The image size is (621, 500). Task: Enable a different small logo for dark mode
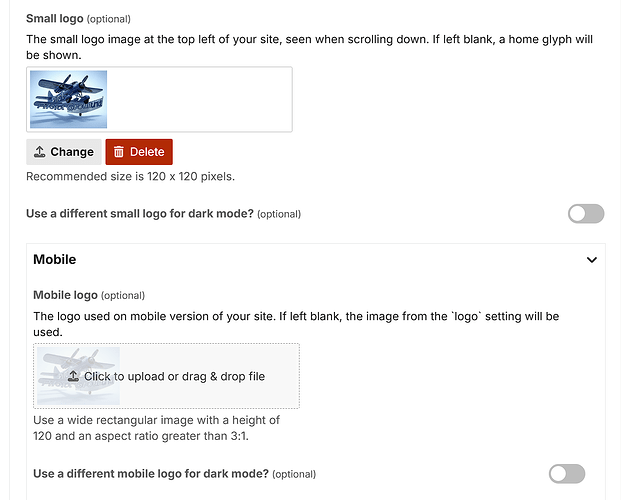click(586, 214)
